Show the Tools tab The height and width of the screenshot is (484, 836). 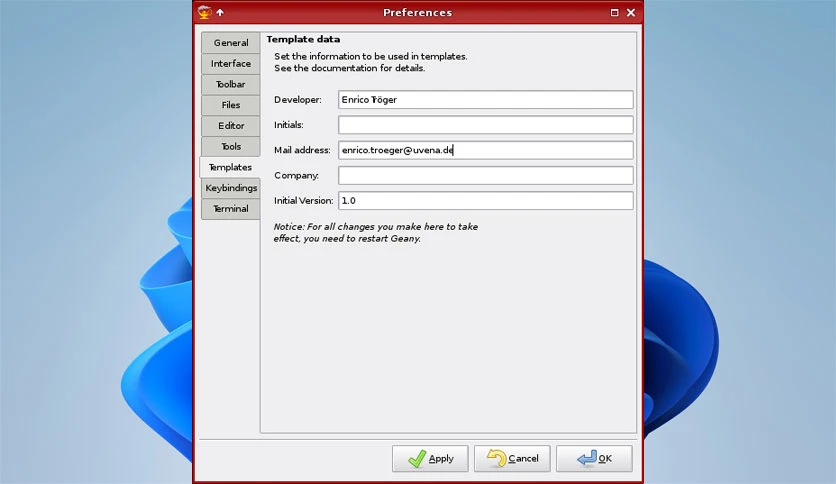(x=231, y=147)
